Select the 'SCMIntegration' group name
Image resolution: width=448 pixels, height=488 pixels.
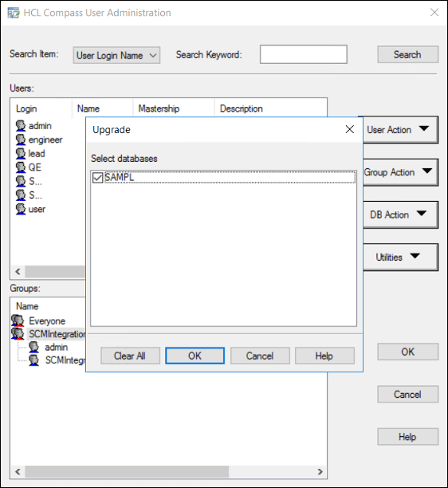[x=57, y=334]
